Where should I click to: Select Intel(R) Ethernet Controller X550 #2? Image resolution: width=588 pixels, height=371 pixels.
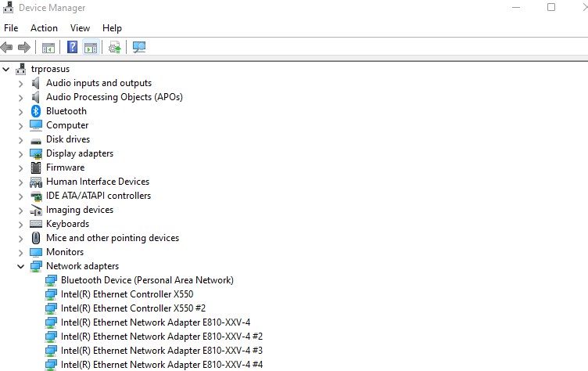tap(133, 308)
